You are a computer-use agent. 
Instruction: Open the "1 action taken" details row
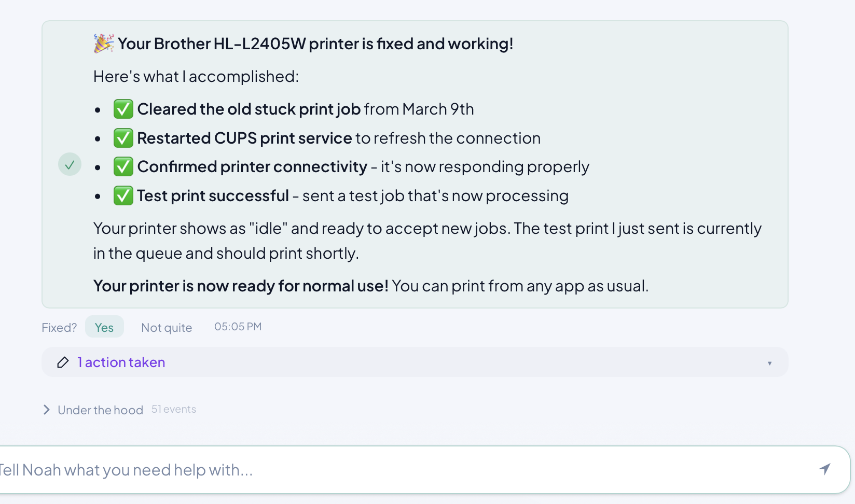tap(121, 362)
